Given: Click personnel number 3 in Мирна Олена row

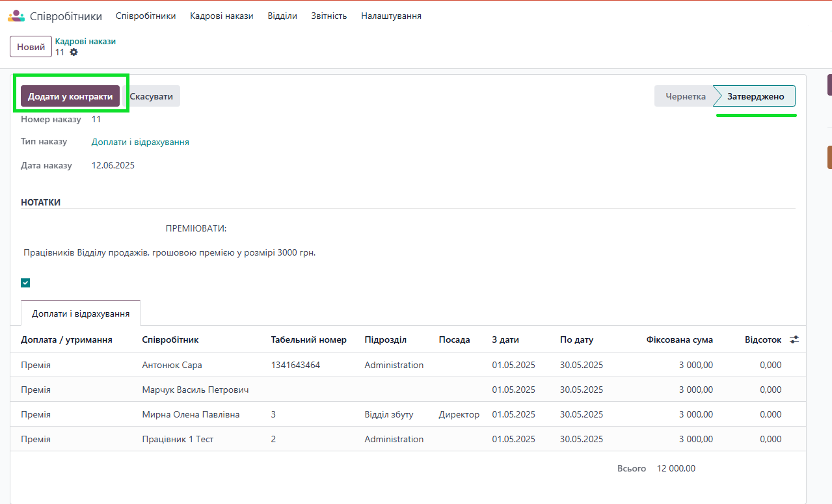Looking at the screenshot, I should click(x=274, y=414).
